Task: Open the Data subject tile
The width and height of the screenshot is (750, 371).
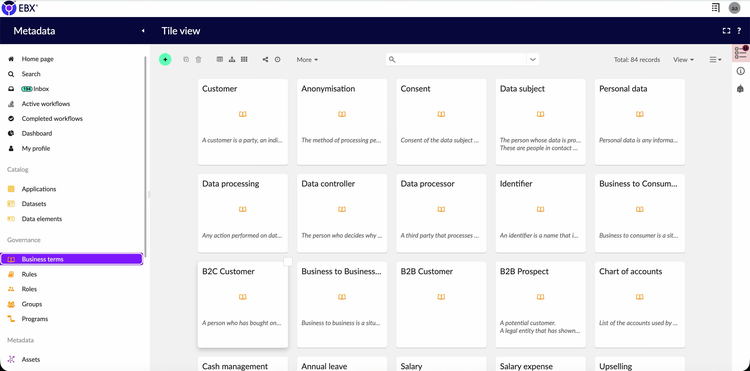Action: point(540,122)
